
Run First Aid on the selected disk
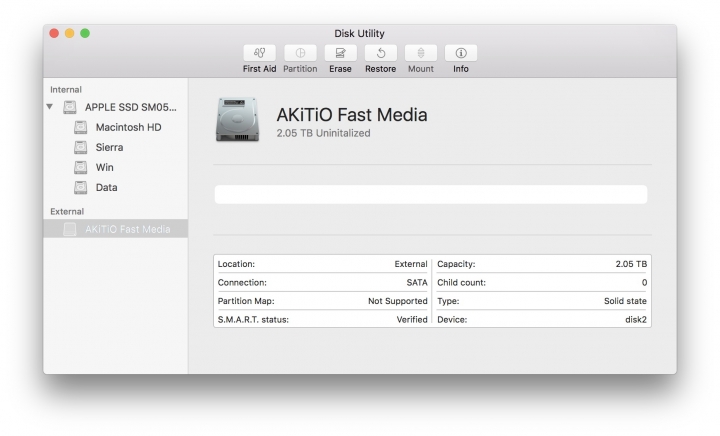[259, 53]
